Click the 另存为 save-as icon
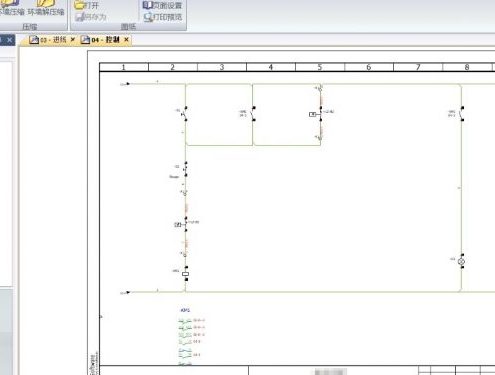 91,17
